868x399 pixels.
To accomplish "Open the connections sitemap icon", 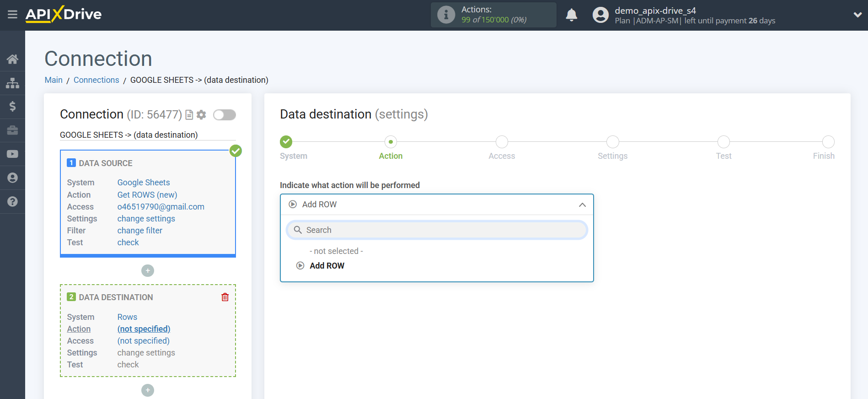I will (12, 83).
